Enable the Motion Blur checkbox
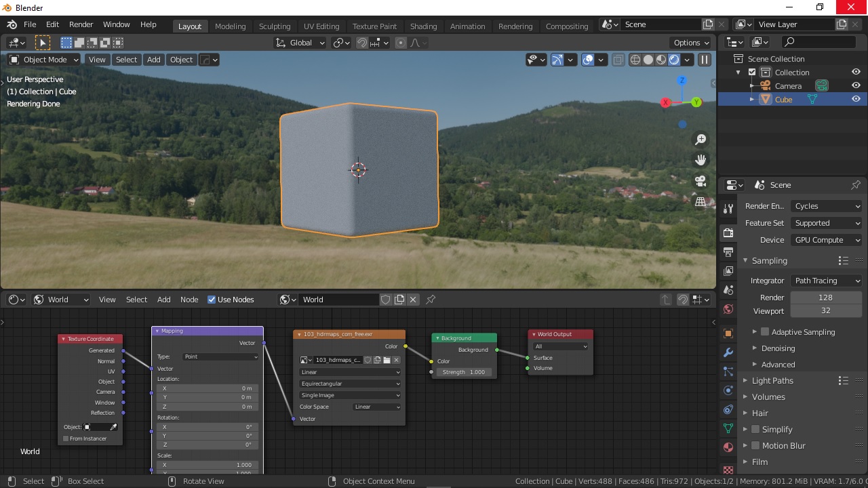Screen dimensions: 868x488 coord(755,446)
